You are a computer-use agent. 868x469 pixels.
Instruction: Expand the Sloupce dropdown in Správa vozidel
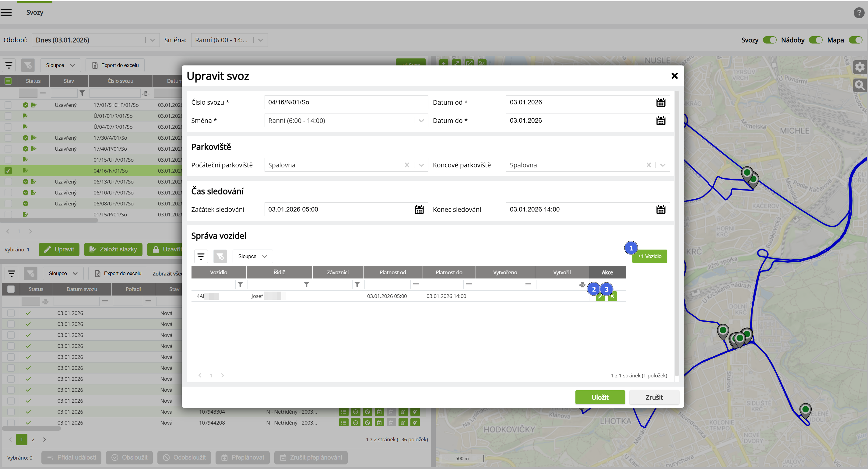tap(252, 256)
